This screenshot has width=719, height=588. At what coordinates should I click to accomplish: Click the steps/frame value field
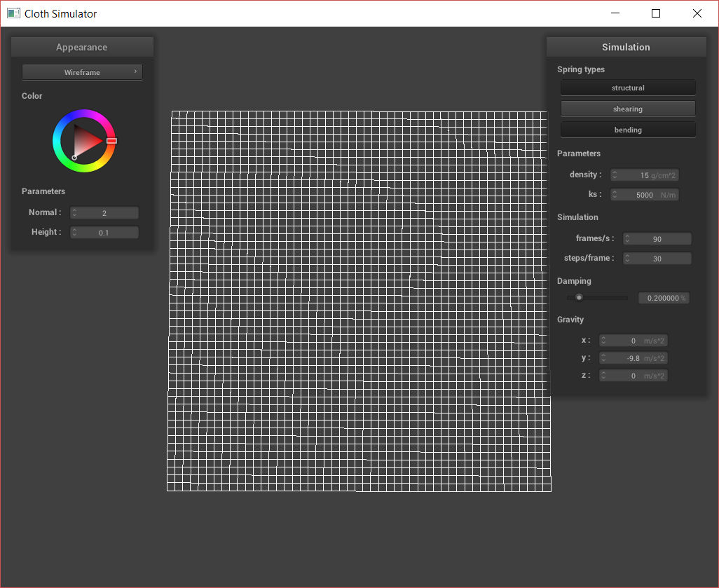pos(657,259)
